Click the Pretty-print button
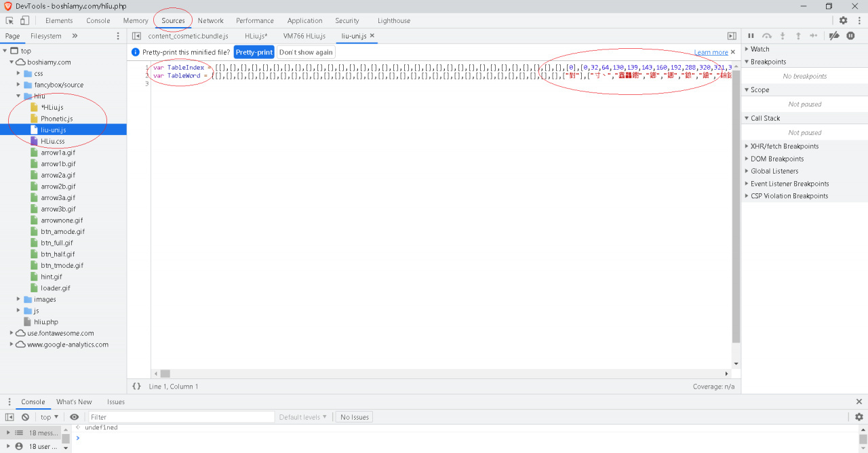 pyautogui.click(x=254, y=52)
